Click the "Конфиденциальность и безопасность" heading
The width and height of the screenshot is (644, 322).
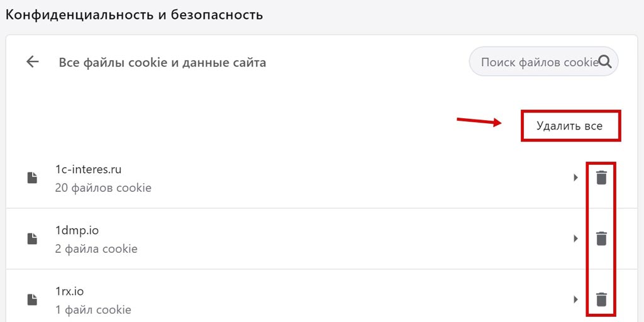[x=134, y=14]
